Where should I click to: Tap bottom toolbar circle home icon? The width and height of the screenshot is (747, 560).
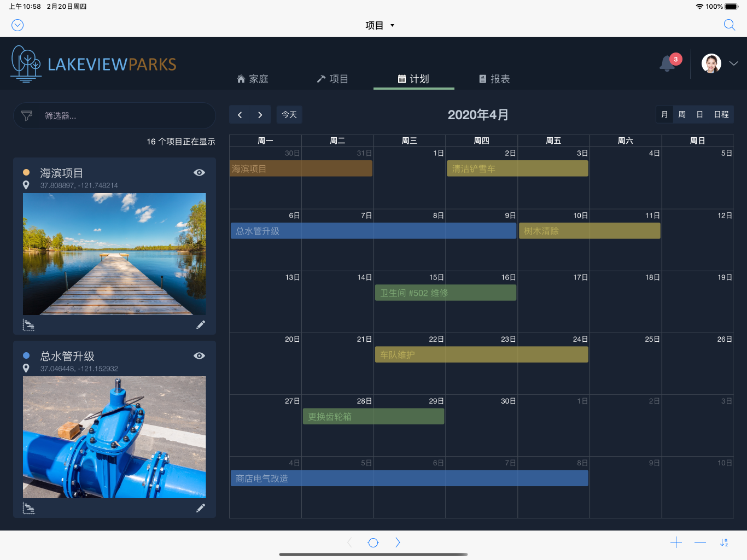coord(373,542)
